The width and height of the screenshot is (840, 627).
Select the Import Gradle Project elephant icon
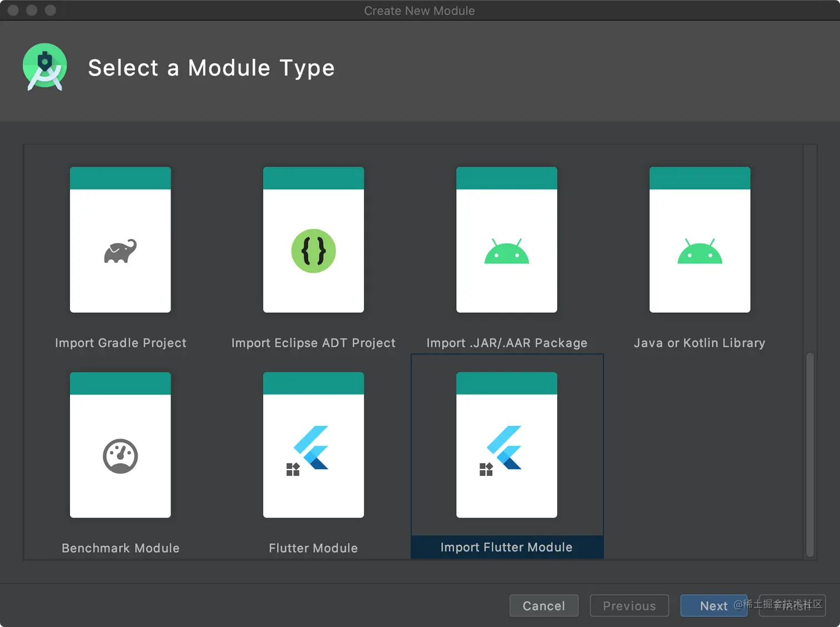click(120, 252)
